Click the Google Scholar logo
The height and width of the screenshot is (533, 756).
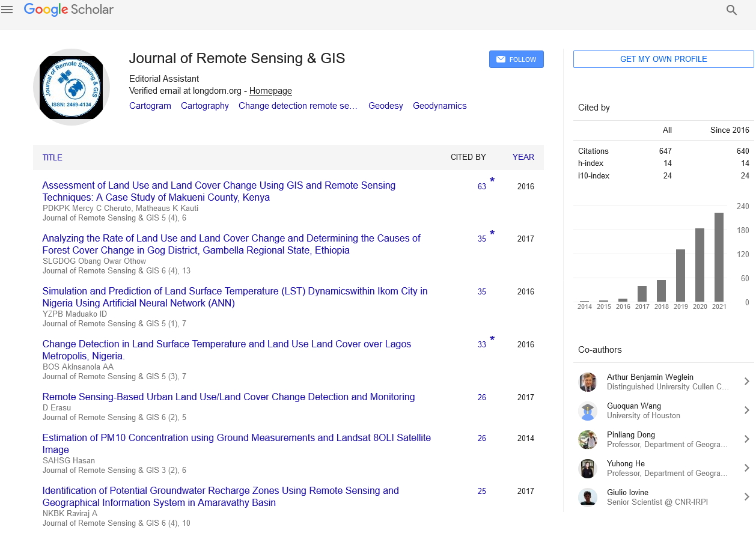tap(69, 10)
